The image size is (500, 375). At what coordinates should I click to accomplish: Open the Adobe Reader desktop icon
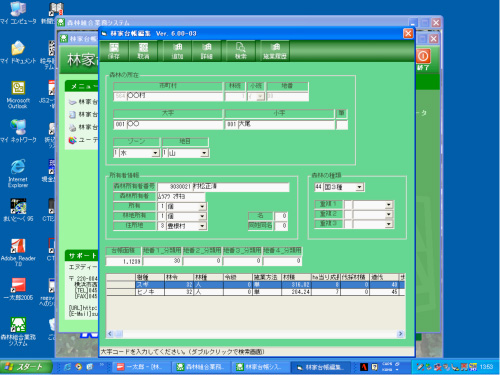18,252
